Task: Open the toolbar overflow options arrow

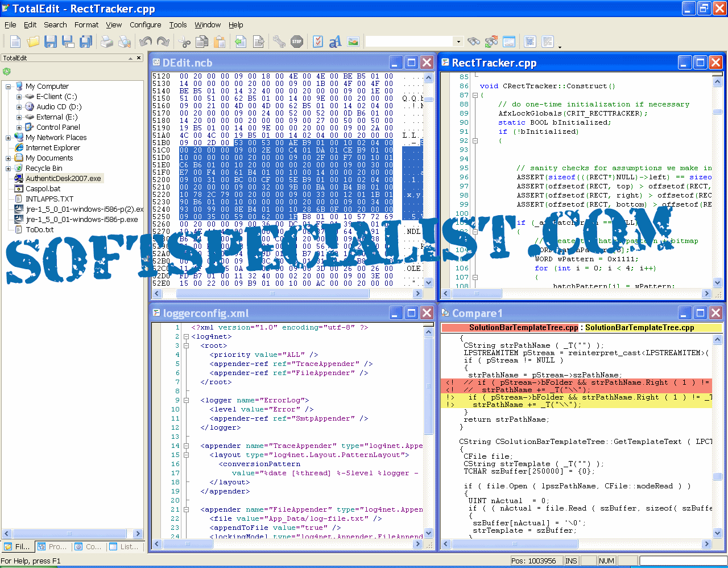Action: (560, 47)
